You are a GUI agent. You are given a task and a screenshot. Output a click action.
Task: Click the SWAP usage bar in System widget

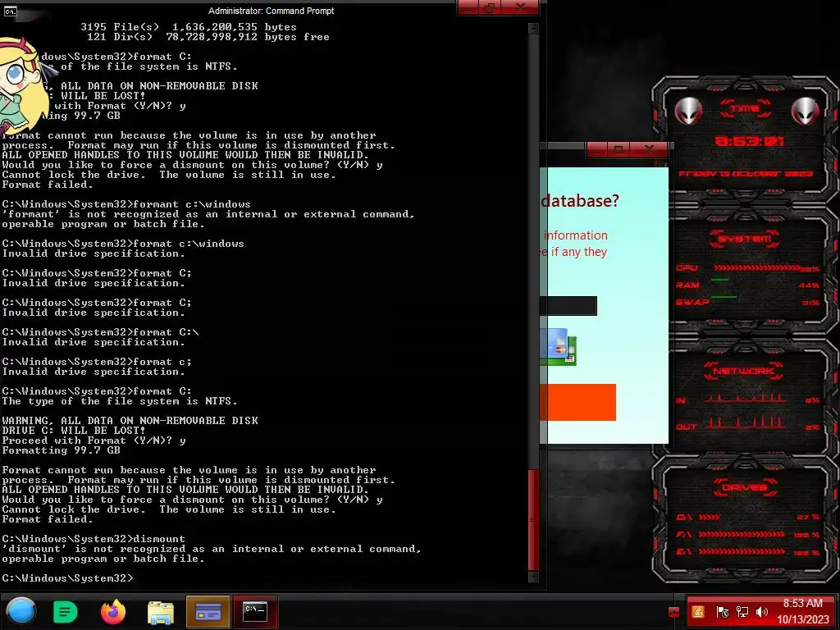(724, 297)
